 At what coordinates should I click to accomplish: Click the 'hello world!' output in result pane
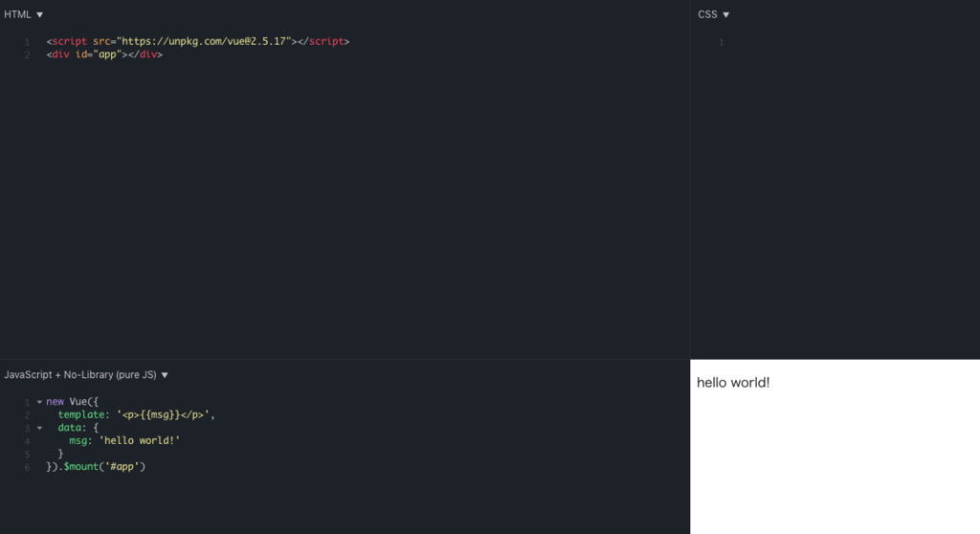733,383
